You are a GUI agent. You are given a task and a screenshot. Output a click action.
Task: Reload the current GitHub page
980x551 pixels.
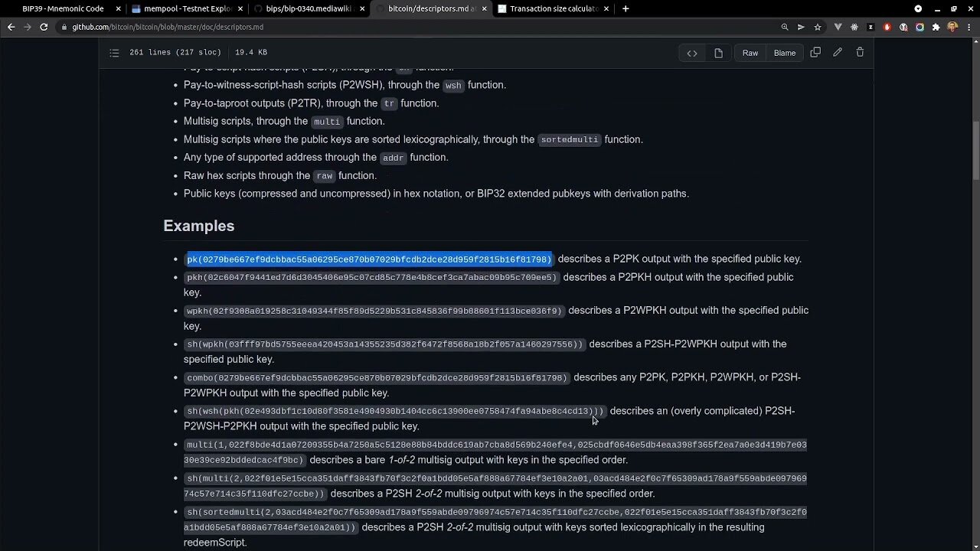tap(44, 27)
